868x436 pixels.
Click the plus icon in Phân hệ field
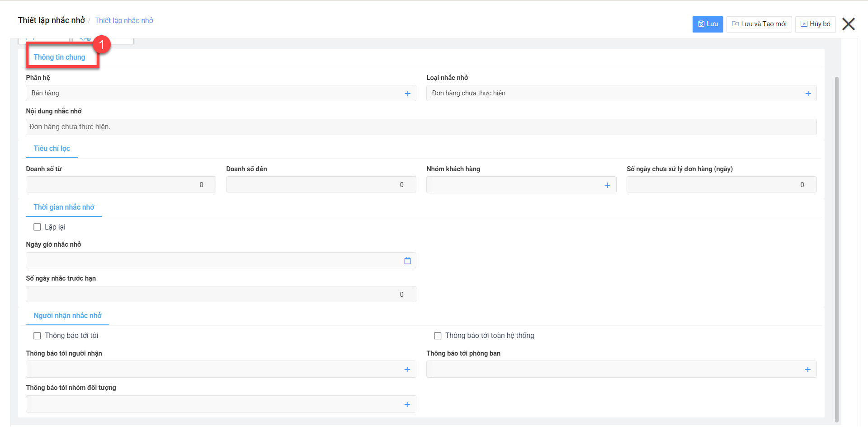pos(407,94)
